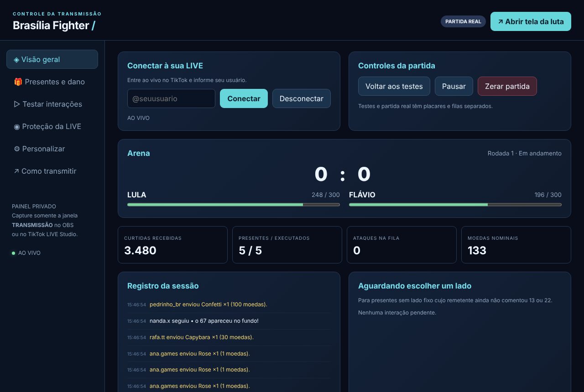Click the arrow icon in Abrir tela da luta
Viewport: 584px width, 392px height.
tap(501, 21)
